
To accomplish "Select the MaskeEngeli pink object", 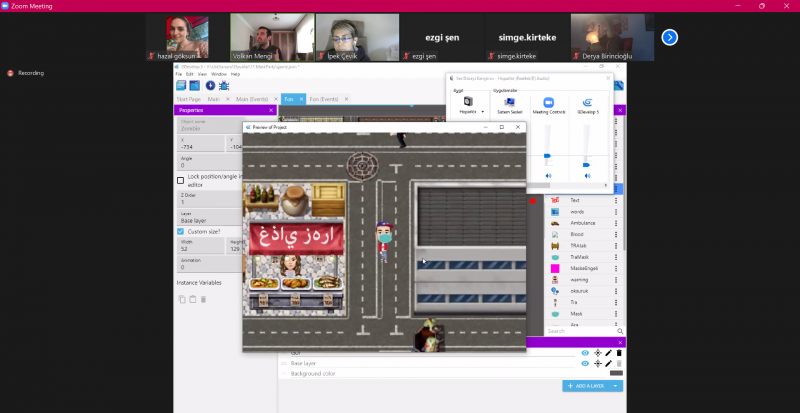I will (x=580, y=269).
